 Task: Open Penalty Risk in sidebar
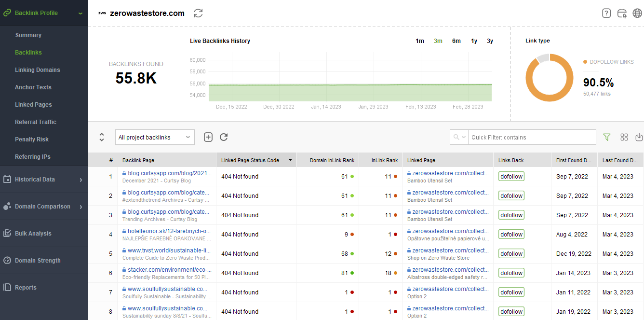coord(32,139)
